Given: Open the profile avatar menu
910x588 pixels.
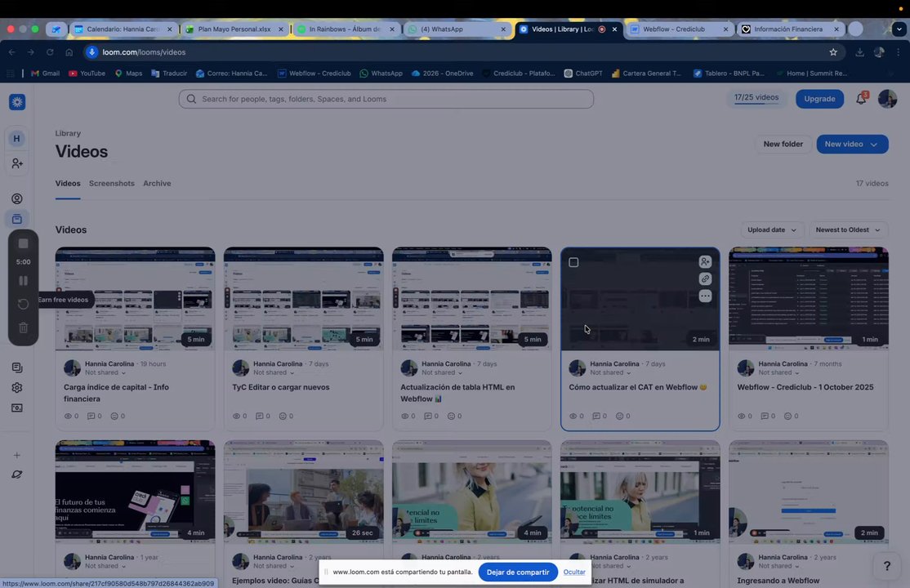Looking at the screenshot, I should tap(887, 99).
